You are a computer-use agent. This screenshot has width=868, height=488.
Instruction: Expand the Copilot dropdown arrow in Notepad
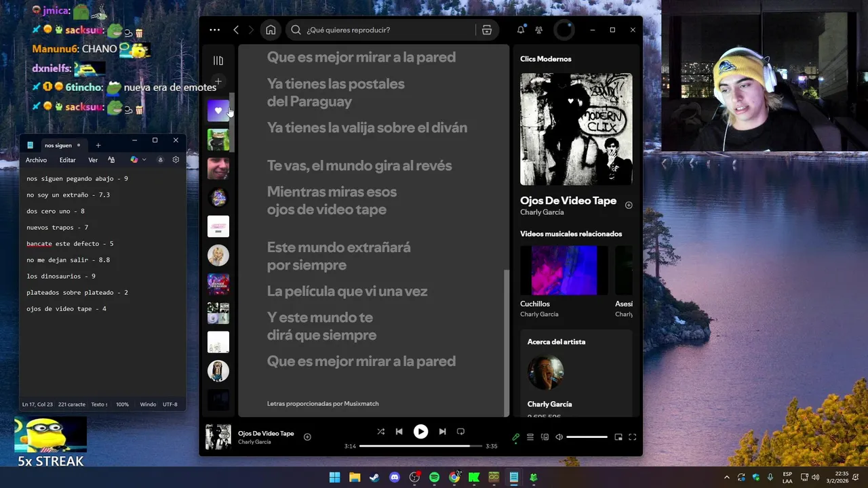tap(144, 160)
